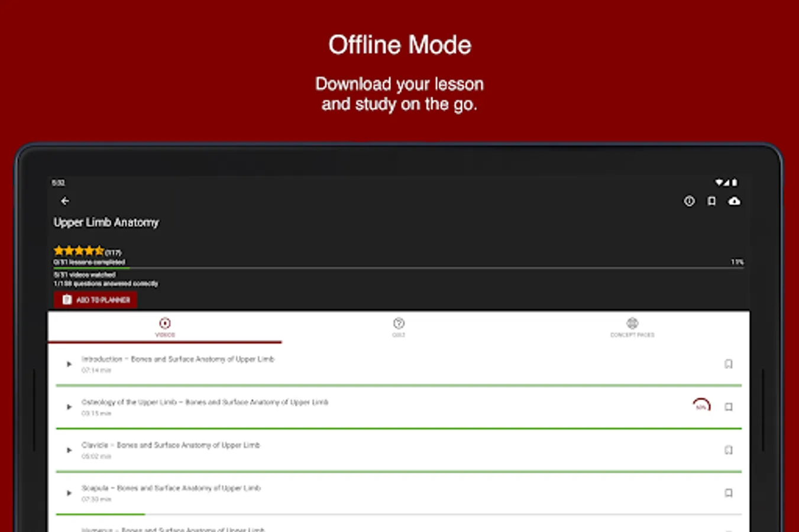
Task: Go back with the arrow icon
Action: coord(65,201)
